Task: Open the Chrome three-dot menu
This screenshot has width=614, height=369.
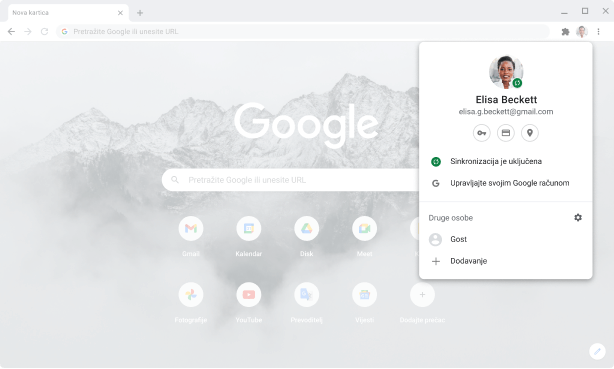Action: tap(598, 31)
